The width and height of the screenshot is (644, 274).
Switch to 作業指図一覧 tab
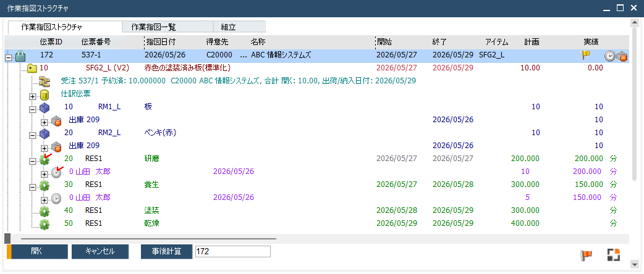click(168, 27)
